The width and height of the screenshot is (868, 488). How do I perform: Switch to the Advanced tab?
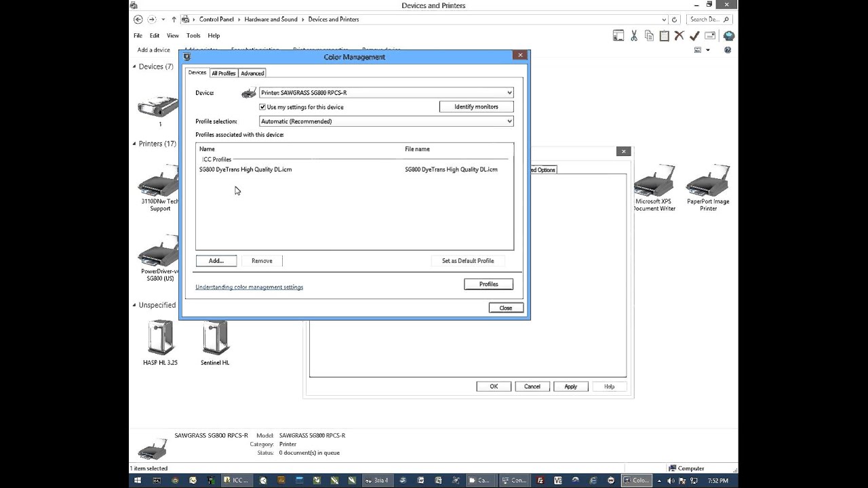point(252,73)
